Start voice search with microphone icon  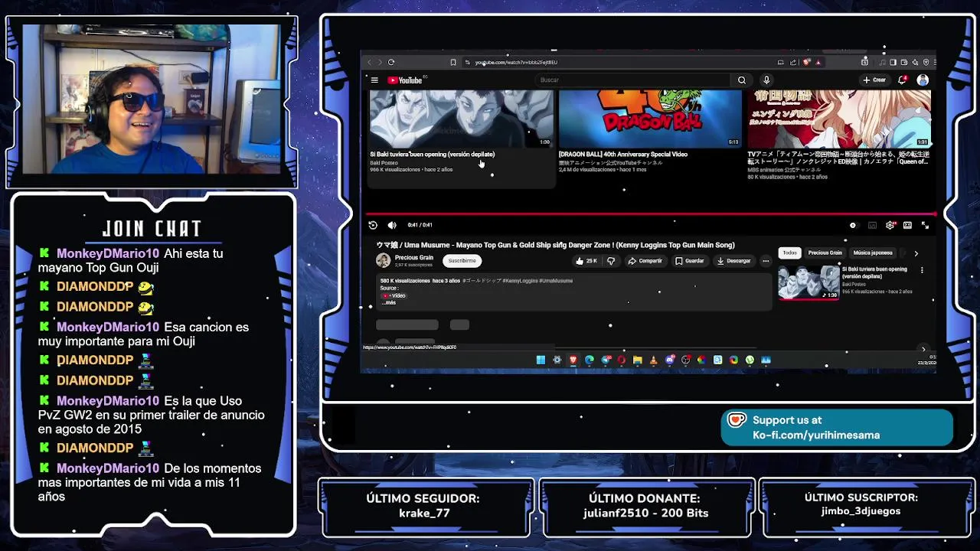point(766,80)
